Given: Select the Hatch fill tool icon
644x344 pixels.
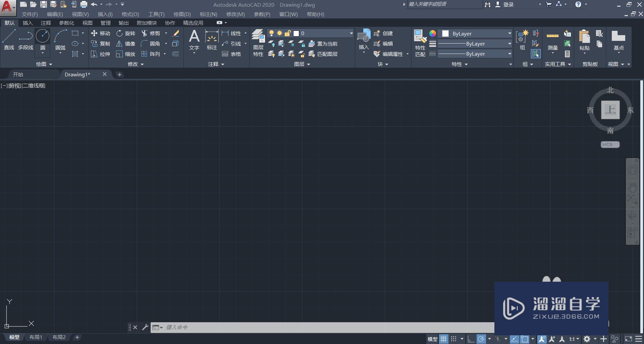Looking at the screenshot, I should [x=75, y=54].
